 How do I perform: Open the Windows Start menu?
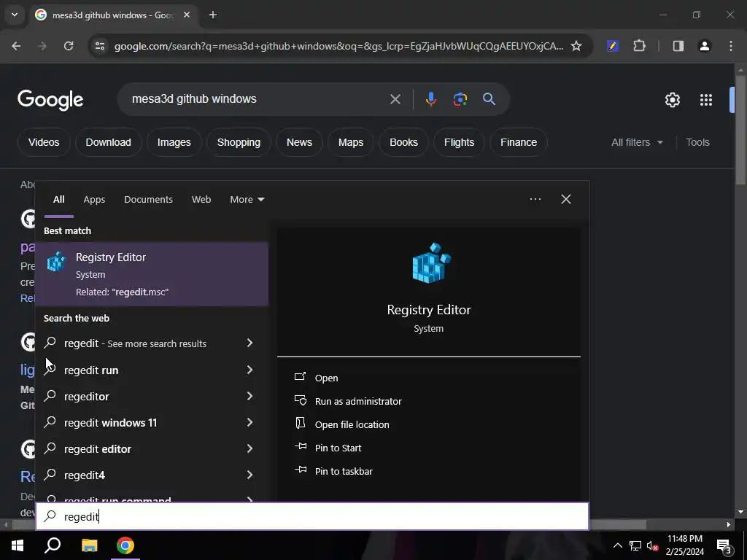click(x=18, y=545)
